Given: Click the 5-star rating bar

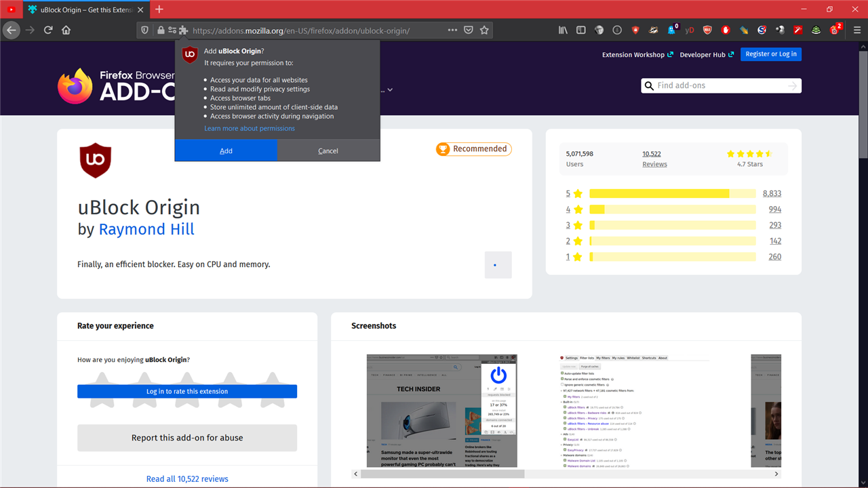Looking at the screenshot, I should [673, 193].
